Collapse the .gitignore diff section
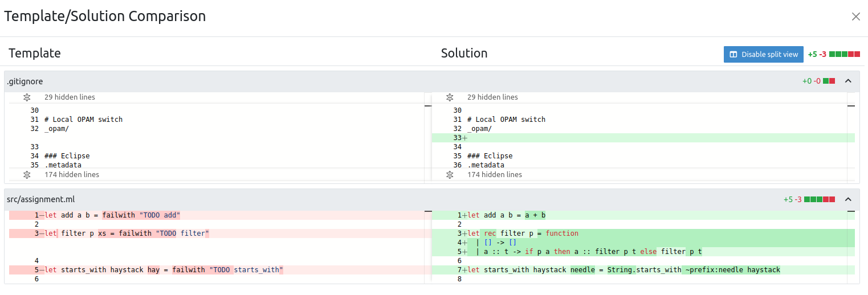The height and width of the screenshot is (295, 868). 848,81
